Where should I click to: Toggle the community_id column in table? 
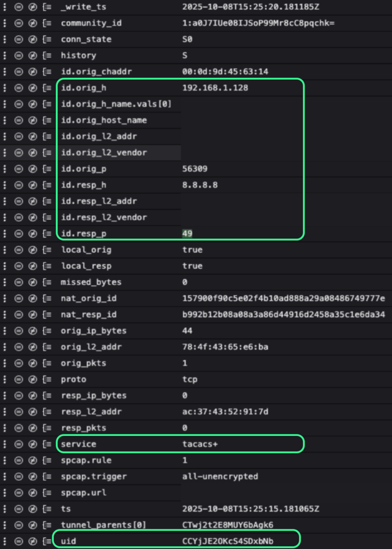coord(47,23)
